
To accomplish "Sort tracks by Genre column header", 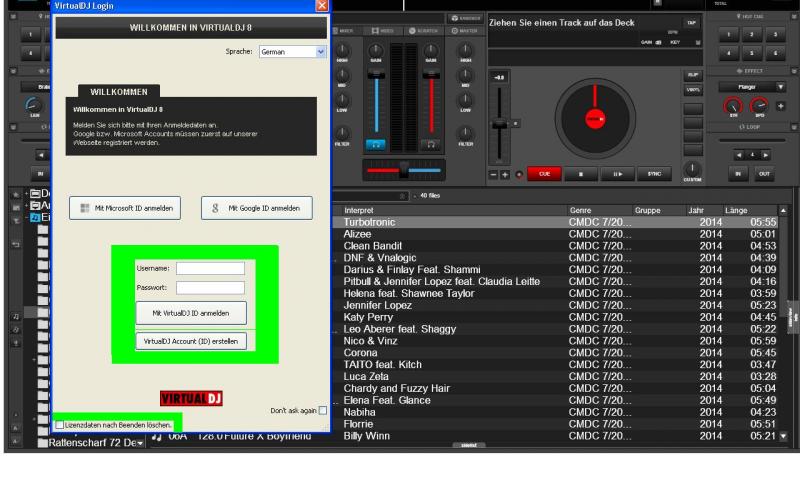I will pyautogui.click(x=581, y=210).
